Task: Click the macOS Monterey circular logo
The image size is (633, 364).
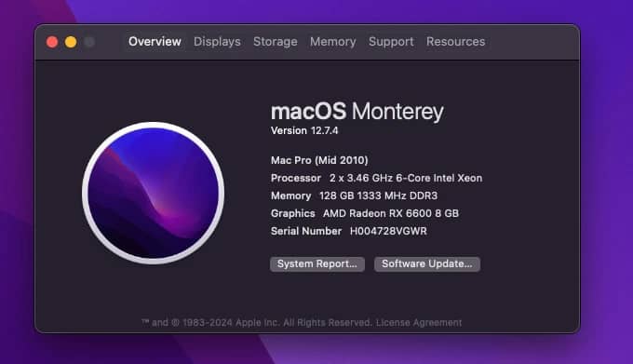Action: 153,194
